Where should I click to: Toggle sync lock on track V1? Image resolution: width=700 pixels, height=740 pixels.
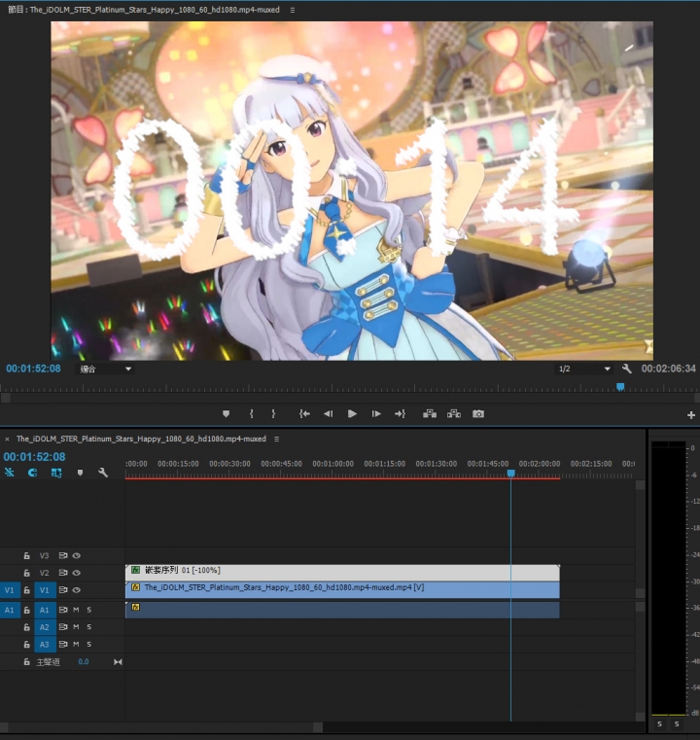tap(63, 590)
